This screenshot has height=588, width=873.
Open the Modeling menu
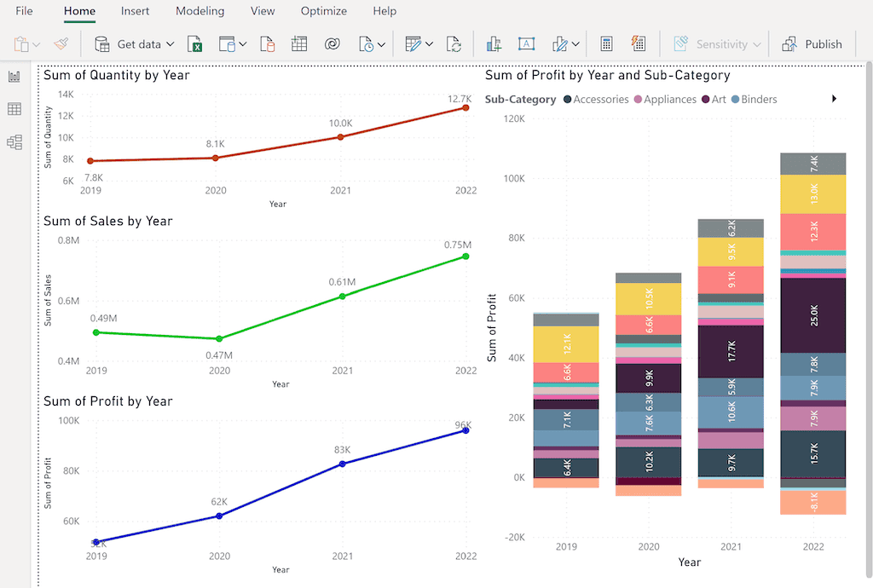tap(199, 11)
